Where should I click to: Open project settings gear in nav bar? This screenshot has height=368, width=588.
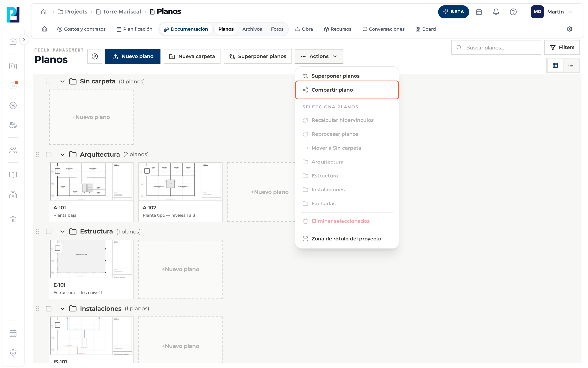[569, 29]
